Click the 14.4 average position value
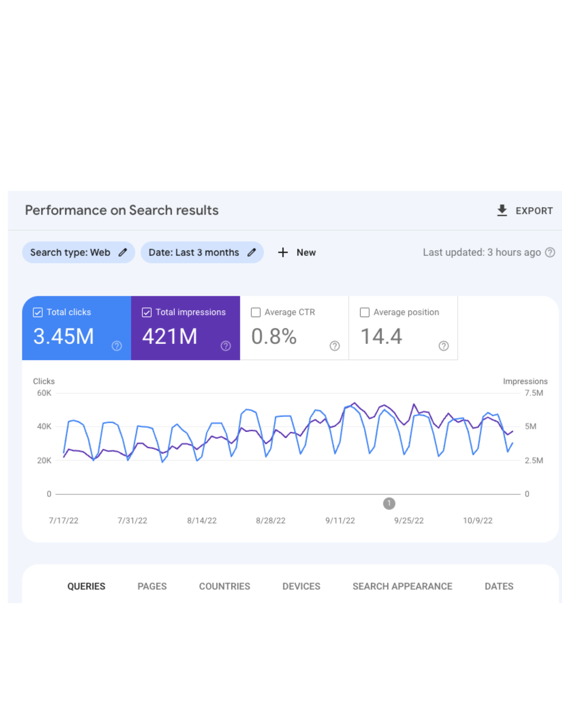The image size is (562, 728). pos(381,336)
